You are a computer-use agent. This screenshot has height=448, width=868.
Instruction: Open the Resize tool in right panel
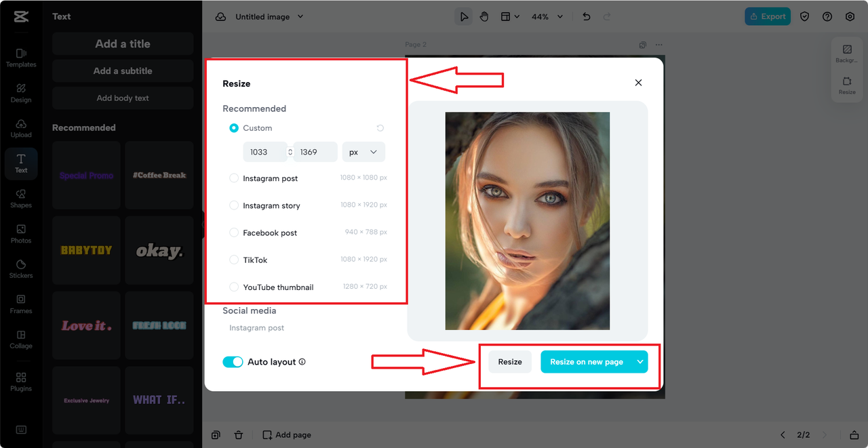point(847,86)
